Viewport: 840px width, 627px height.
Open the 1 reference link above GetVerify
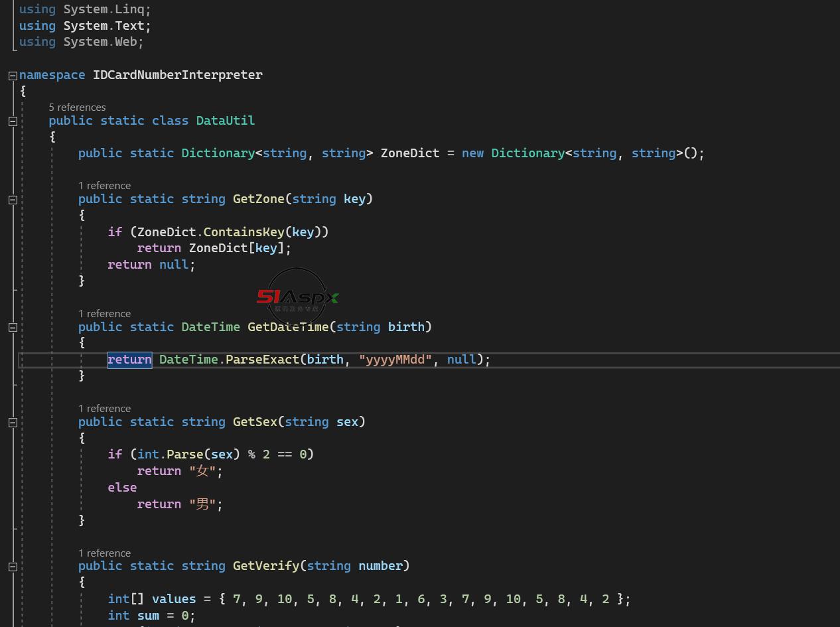pyautogui.click(x=104, y=553)
